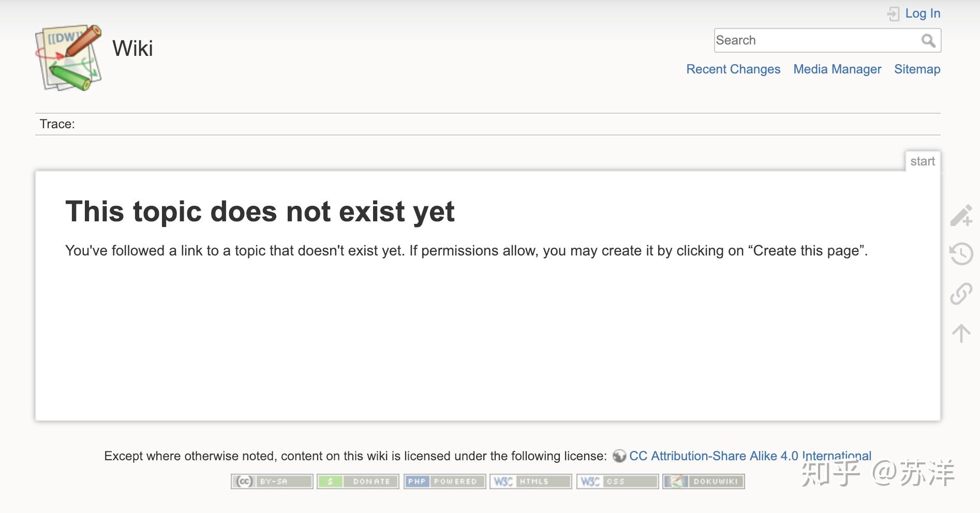The width and height of the screenshot is (980, 513).
Task: Click the PHP Powered badge
Action: pyautogui.click(x=444, y=481)
